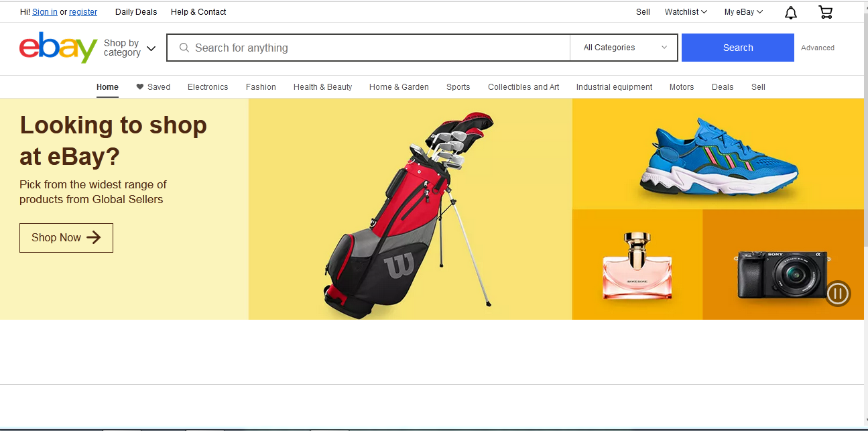The image size is (868, 431).
Task: Click the Sign in link
Action: pyautogui.click(x=45, y=12)
